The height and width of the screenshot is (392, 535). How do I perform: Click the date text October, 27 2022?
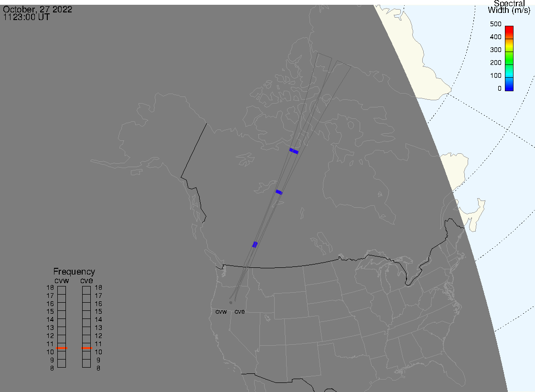(38, 9)
